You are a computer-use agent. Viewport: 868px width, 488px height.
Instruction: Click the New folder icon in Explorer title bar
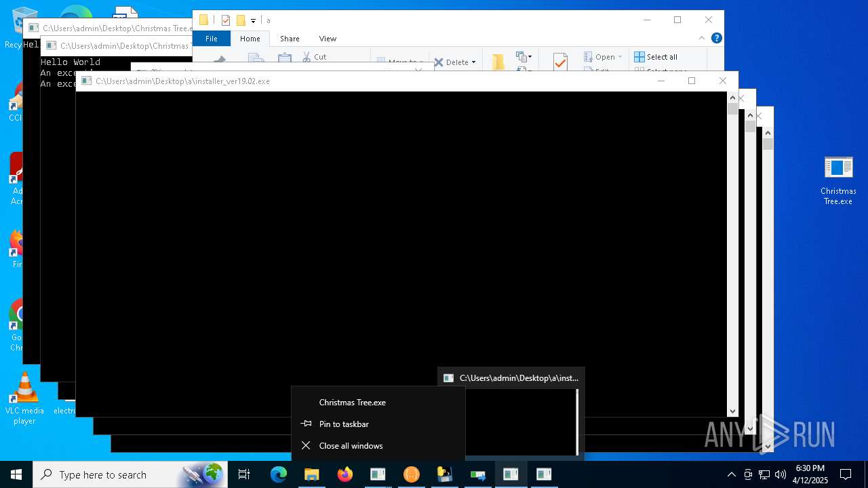pos(241,20)
